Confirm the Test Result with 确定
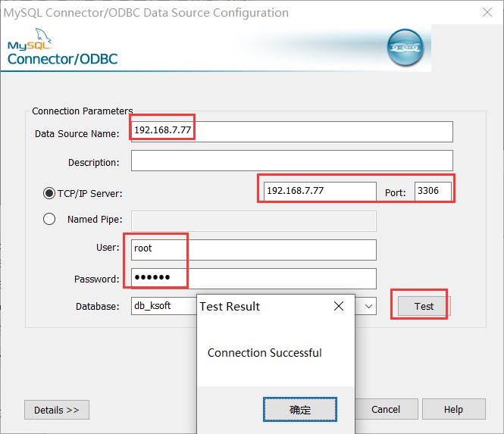The width and height of the screenshot is (504, 434). pyautogui.click(x=300, y=410)
